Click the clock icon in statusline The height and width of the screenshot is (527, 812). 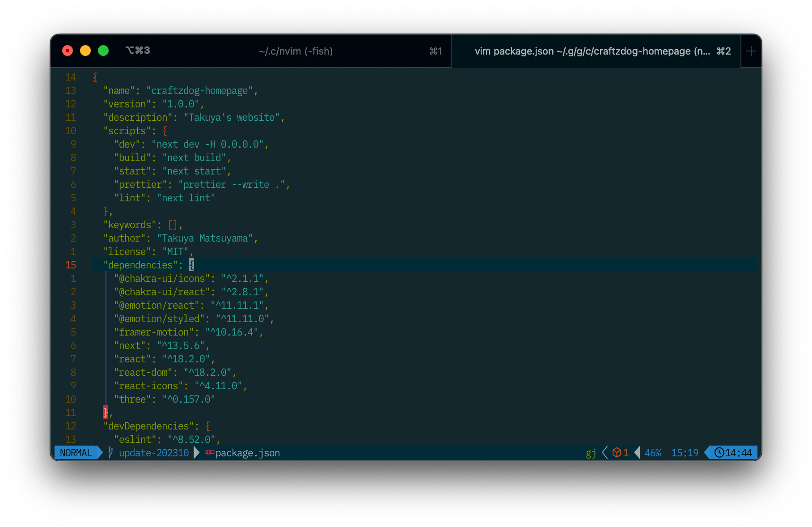click(x=719, y=453)
